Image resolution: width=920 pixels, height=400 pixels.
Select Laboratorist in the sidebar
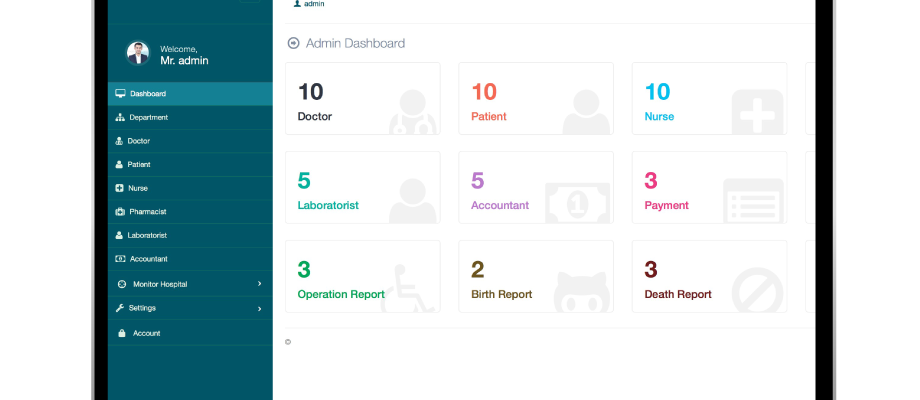pyautogui.click(x=190, y=235)
